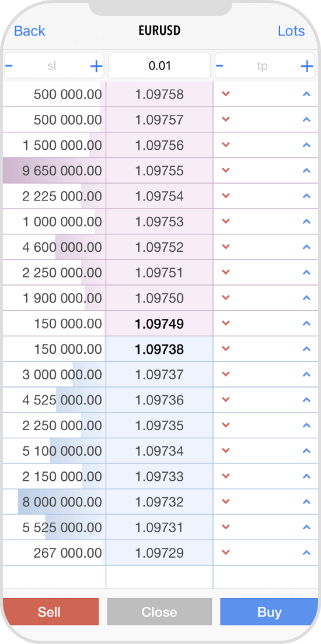The width and height of the screenshot is (321, 644).
Task: Tap the blue up arrow at 1.09738
Action: coord(306,349)
